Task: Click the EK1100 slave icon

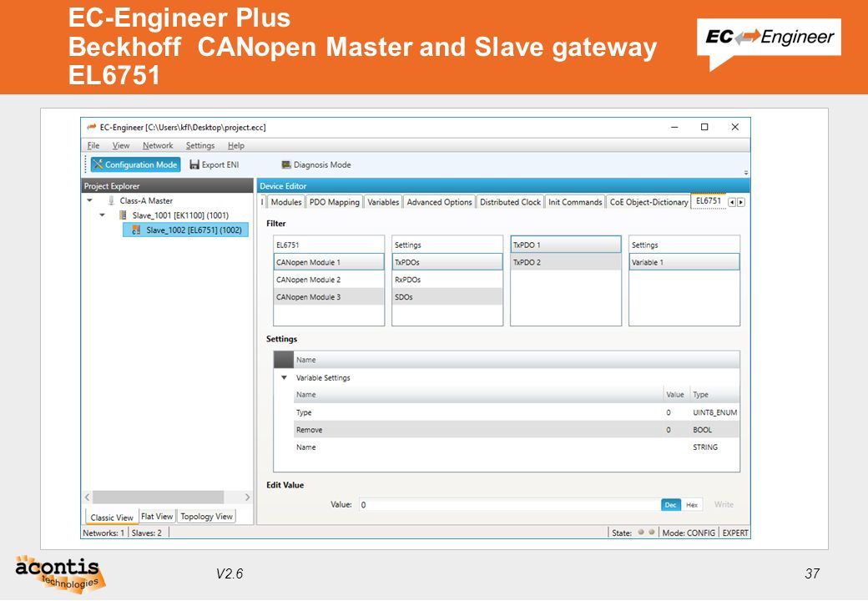Action: [x=123, y=215]
